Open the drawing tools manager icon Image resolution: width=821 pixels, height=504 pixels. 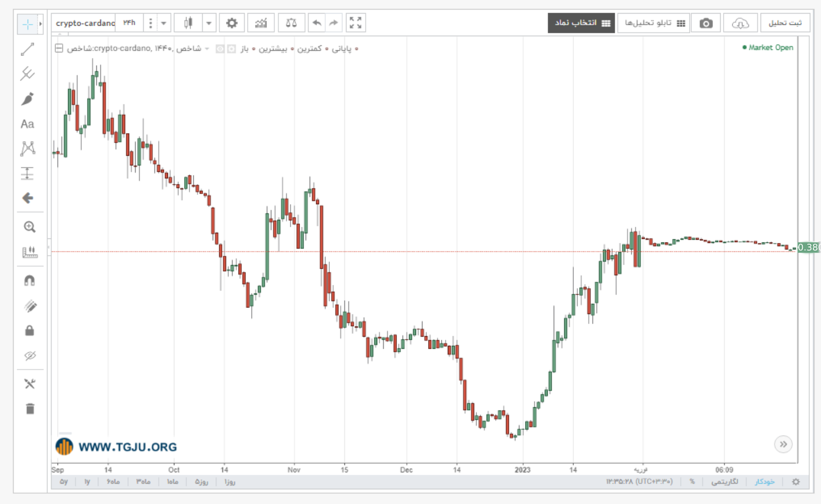(30, 384)
